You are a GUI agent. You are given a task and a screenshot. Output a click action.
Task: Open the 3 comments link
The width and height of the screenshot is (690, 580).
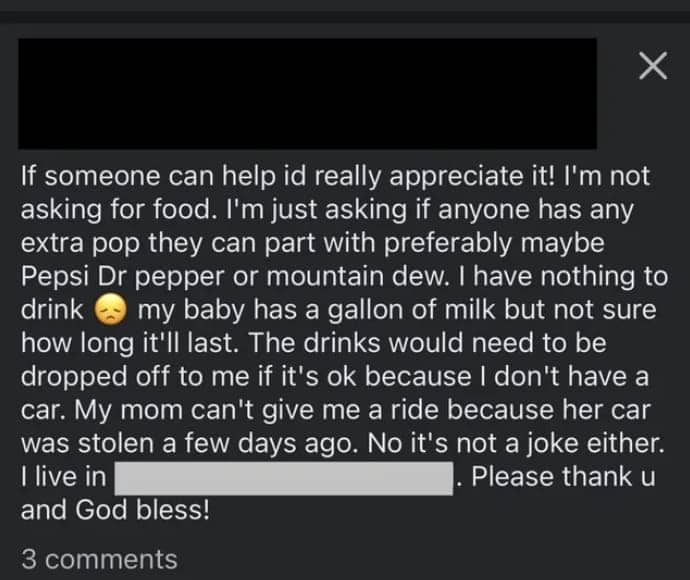click(x=99, y=559)
